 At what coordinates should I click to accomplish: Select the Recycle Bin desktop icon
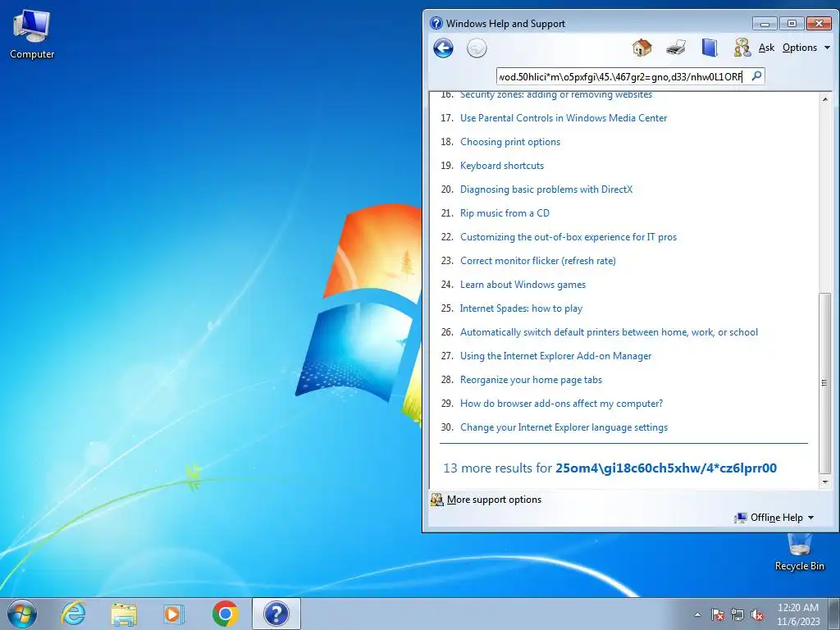click(799, 552)
